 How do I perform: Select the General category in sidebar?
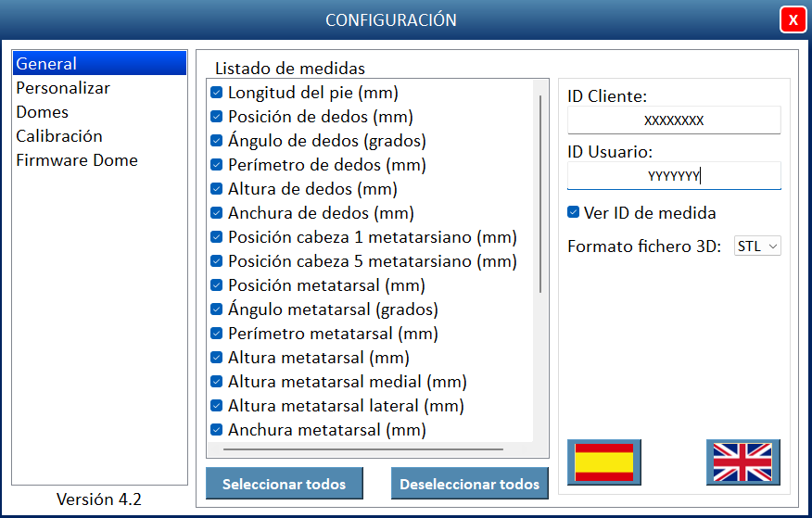pos(46,64)
